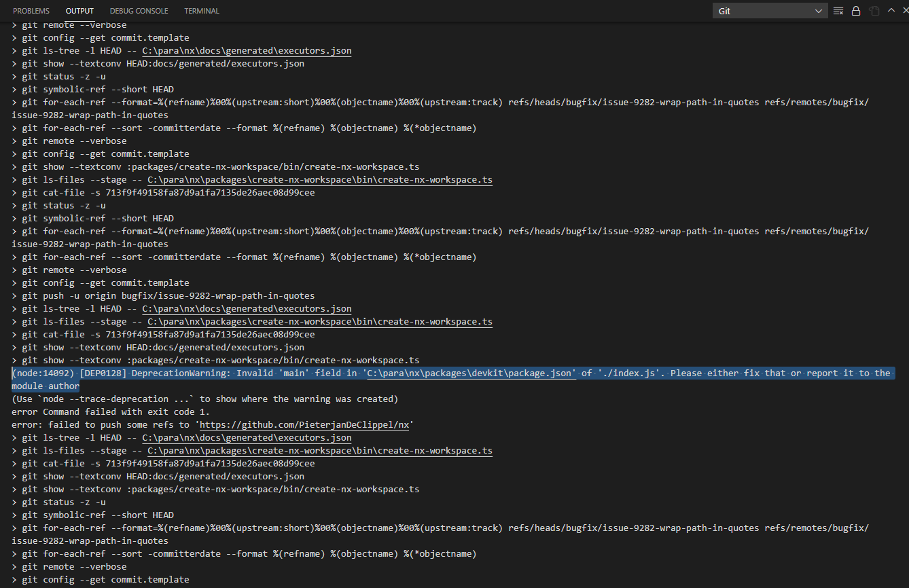Open the DEBUG CONSOLE tab

(139, 10)
